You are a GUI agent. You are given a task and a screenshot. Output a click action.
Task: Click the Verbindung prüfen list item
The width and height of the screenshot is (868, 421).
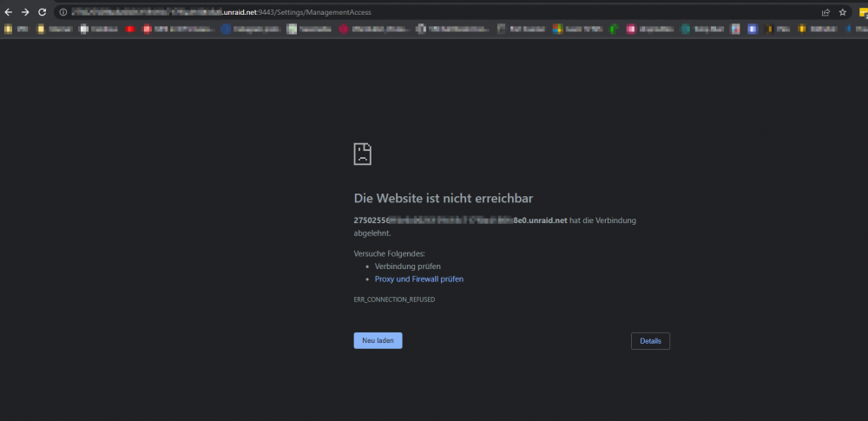point(407,266)
